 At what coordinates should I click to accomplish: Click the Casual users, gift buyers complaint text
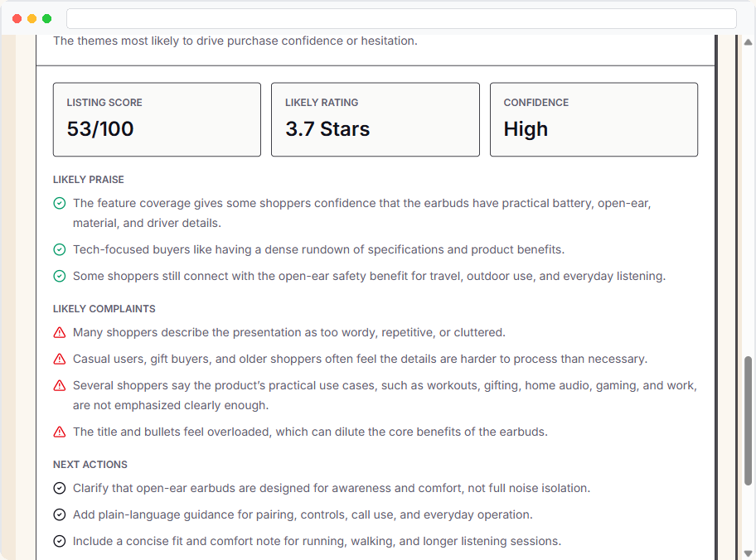click(x=360, y=359)
